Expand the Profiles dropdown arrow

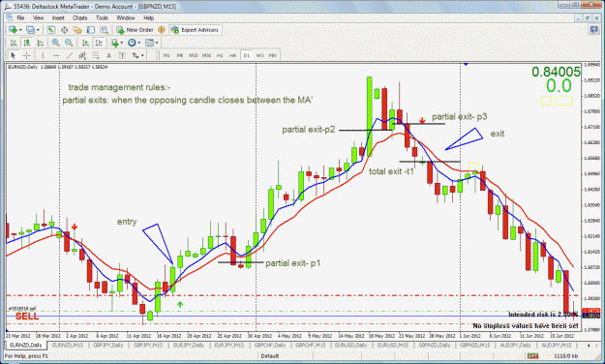[x=38, y=30]
